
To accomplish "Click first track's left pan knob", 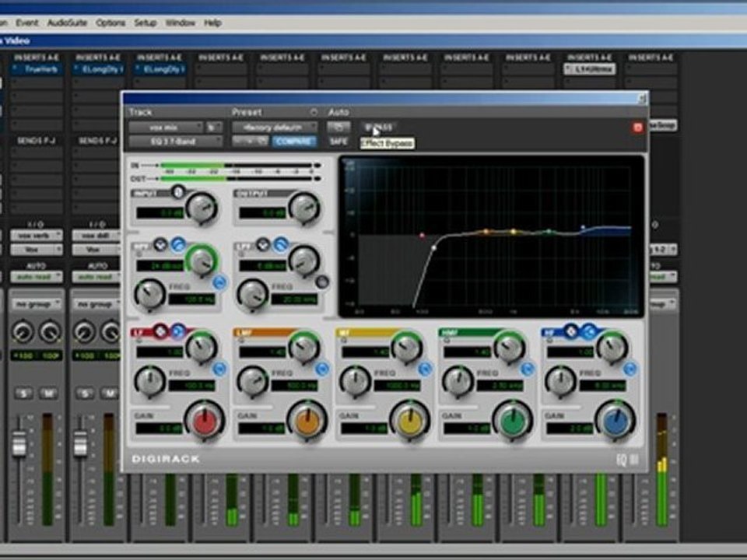I will click(x=23, y=331).
